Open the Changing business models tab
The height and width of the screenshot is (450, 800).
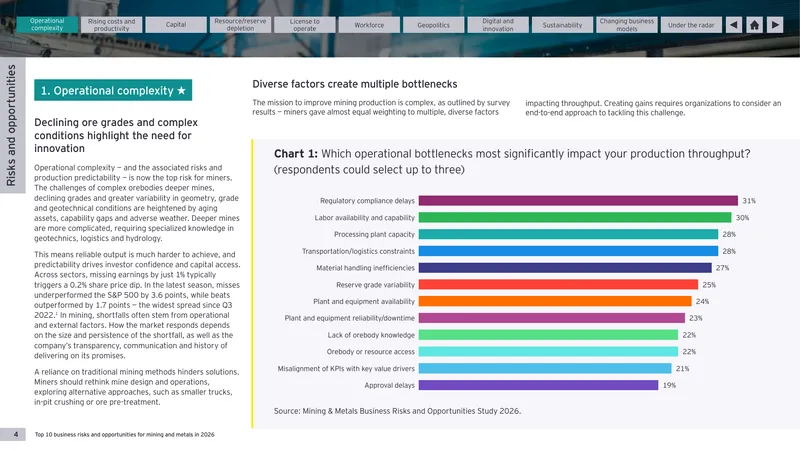coord(627,24)
